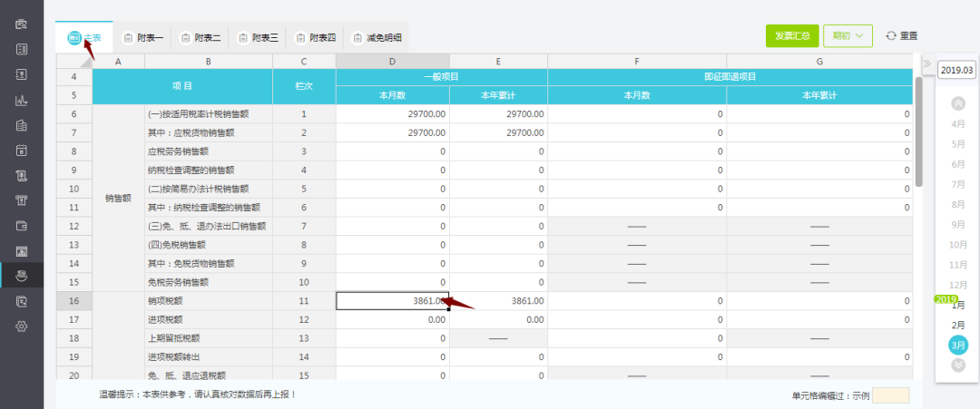Click the settings gear icon in sidebar

(22, 326)
